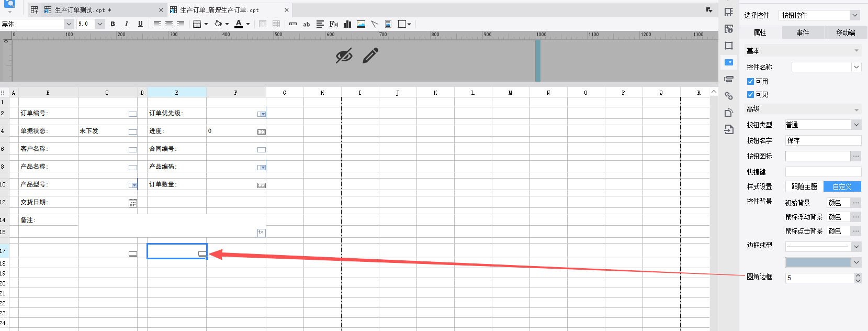Open 鼠标浮动背景 color picker button
The image size is (868, 331).
(x=856, y=217)
